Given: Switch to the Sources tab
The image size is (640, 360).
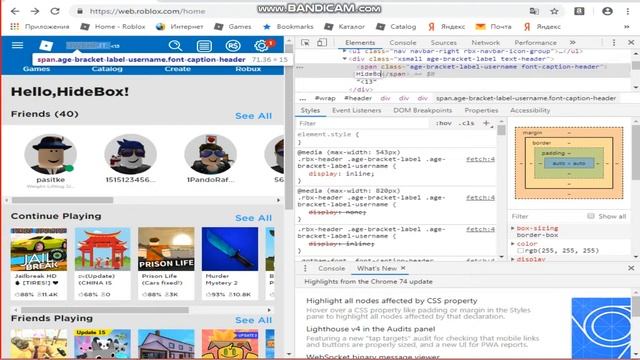Looking at the screenshot, I should (x=444, y=42).
